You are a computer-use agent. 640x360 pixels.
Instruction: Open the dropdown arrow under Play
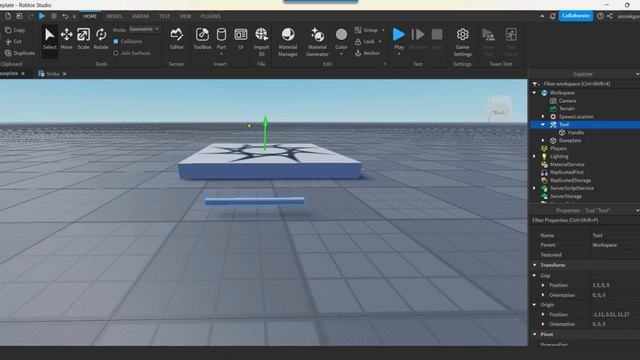[x=399, y=54]
